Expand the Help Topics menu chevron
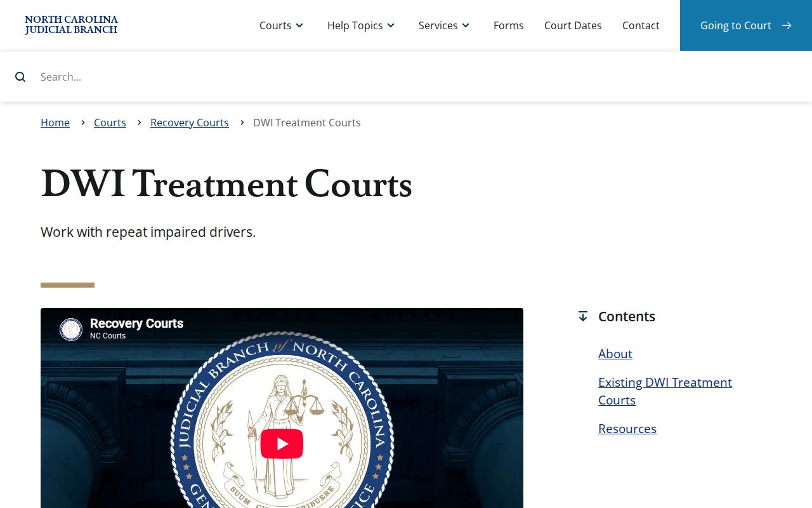812x508 pixels. tap(391, 25)
